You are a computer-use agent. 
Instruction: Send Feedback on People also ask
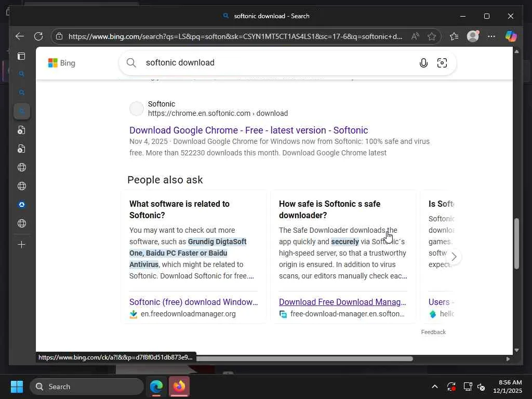(x=433, y=332)
